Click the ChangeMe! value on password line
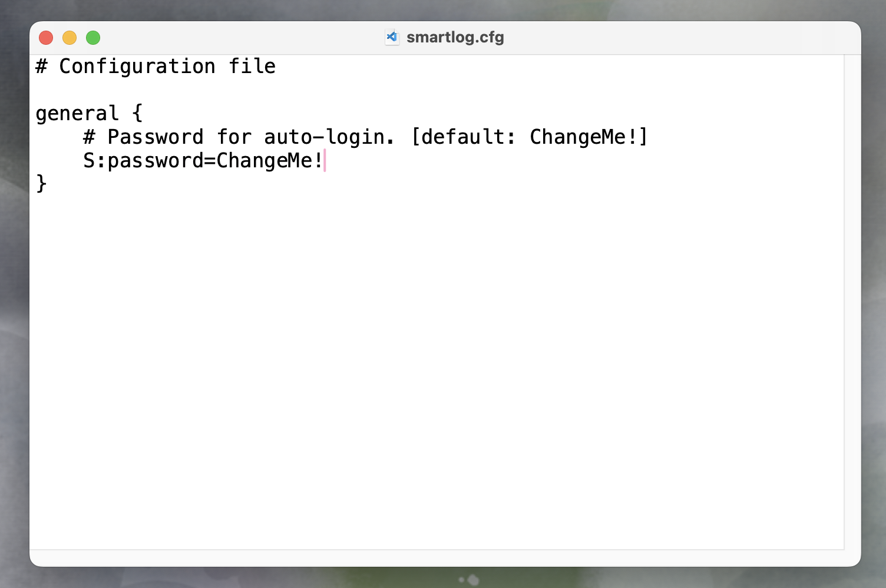Screen dimensions: 886x588 270,160
